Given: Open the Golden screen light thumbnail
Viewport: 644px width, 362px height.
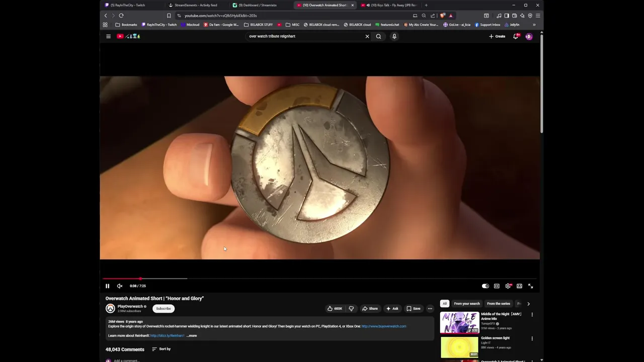Looking at the screenshot, I should coord(459,347).
